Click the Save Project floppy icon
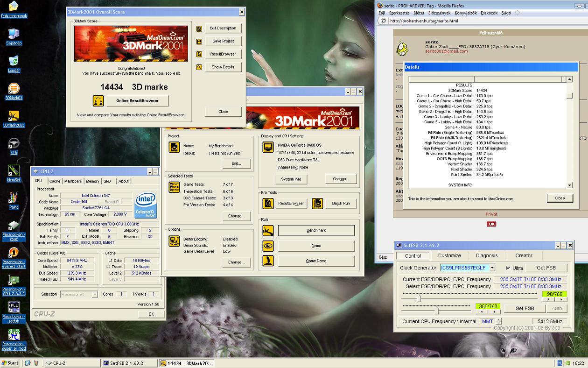This screenshot has width=588, height=368. click(199, 42)
